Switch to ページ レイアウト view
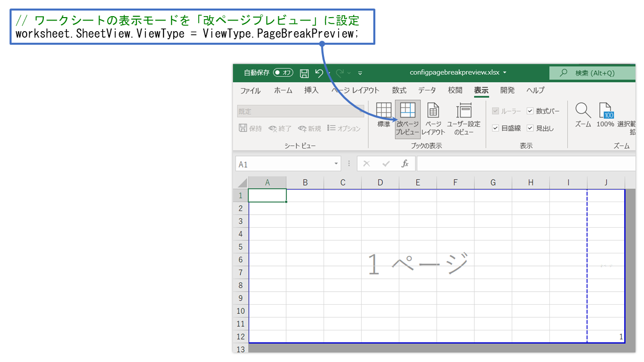Screen dimensions: 644x362 tap(433, 119)
